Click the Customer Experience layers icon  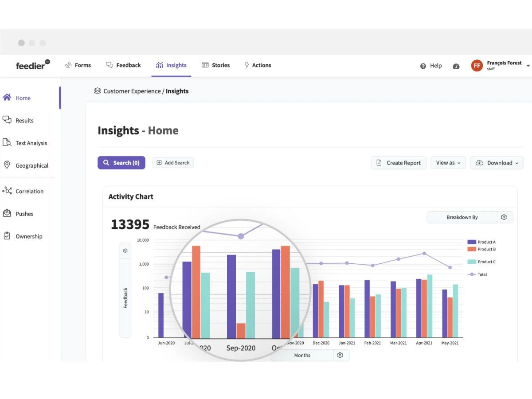point(98,91)
